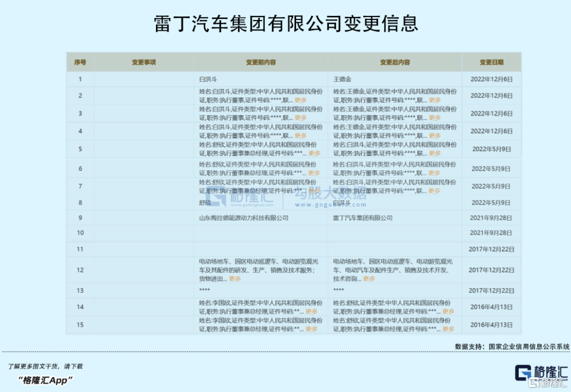
Task: Click the 格隆汇 logo at bottom right
Action: tap(541, 374)
